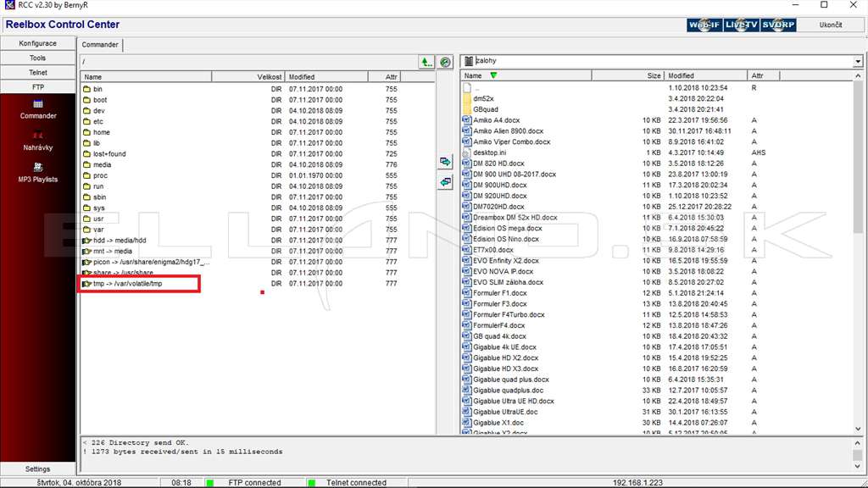Select the Formuler F1.docx file icon

[x=467, y=292]
